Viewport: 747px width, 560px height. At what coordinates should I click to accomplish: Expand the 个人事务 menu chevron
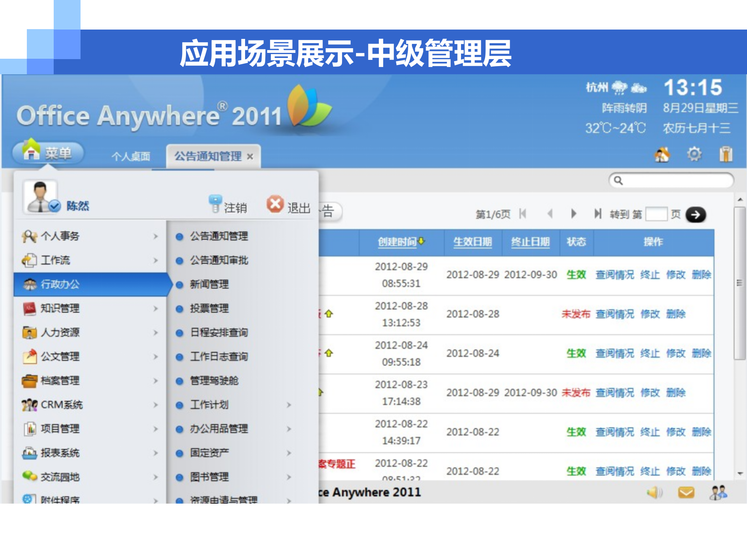pos(156,236)
